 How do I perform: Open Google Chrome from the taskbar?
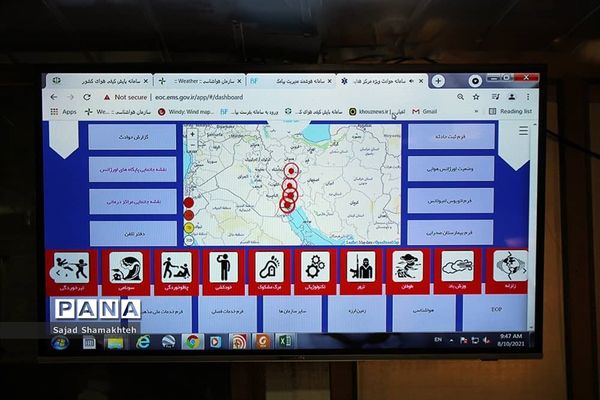click(193, 342)
